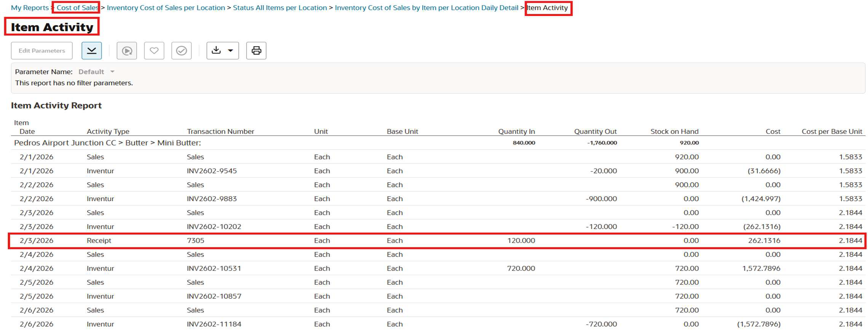Click the circled checkmark icon
868x332 pixels.
click(182, 51)
